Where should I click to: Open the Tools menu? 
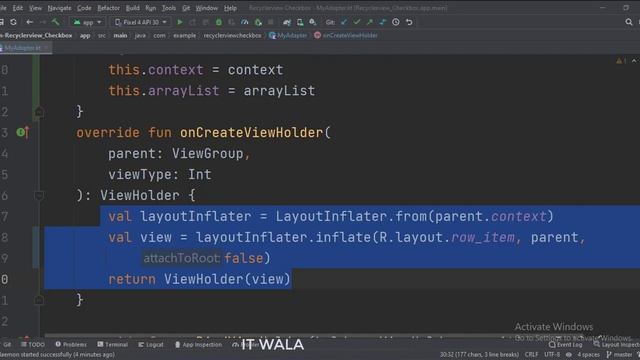[169, 8]
